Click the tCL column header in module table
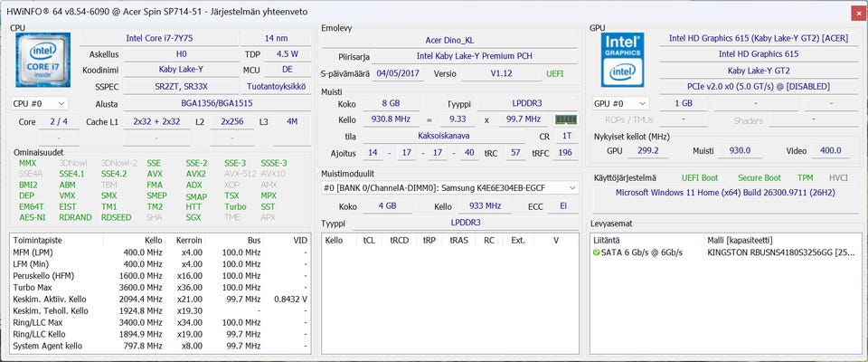The width and height of the screenshot is (868, 362). point(369,240)
